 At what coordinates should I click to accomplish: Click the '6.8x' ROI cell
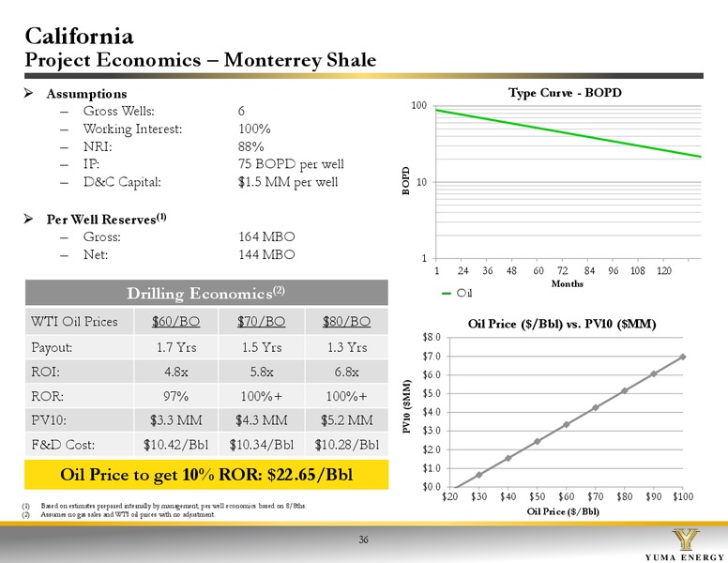pos(347,373)
